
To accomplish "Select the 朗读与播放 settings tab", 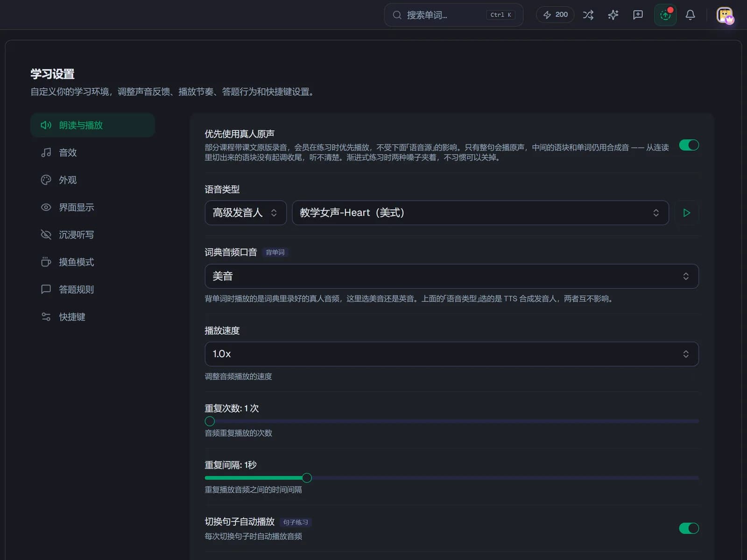I will click(92, 125).
